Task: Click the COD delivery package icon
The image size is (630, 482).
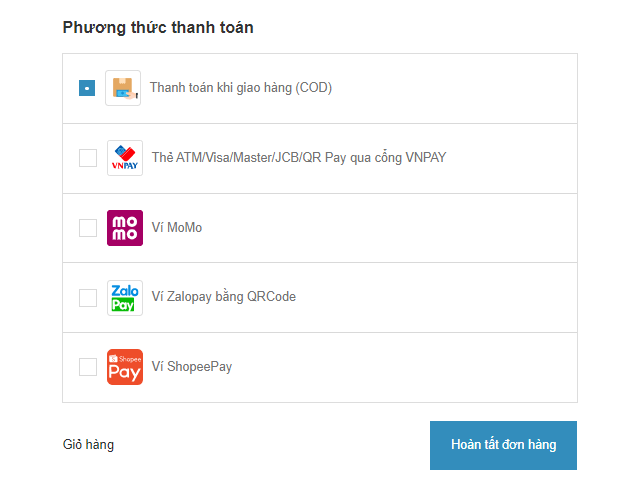Action: tap(123, 88)
